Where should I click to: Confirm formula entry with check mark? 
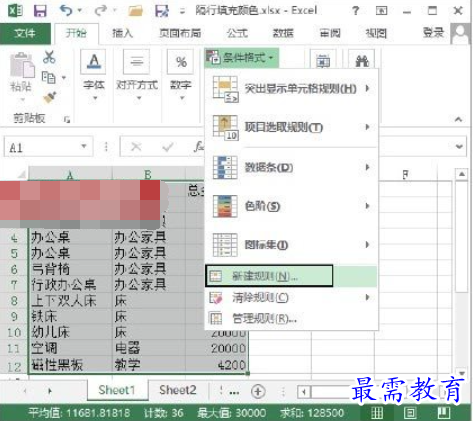pyautogui.click(x=168, y=147)
